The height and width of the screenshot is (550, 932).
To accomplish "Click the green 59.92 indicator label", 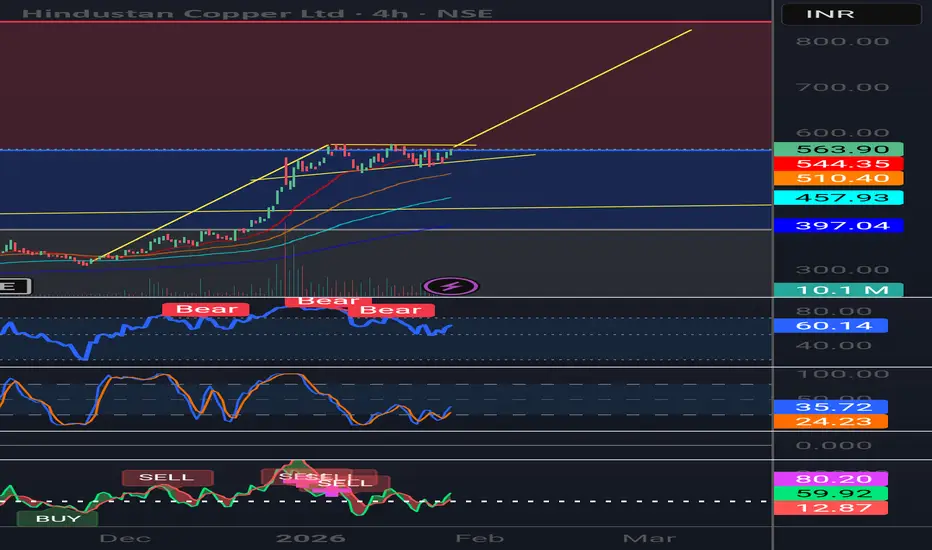I will [x=831, y=494].
